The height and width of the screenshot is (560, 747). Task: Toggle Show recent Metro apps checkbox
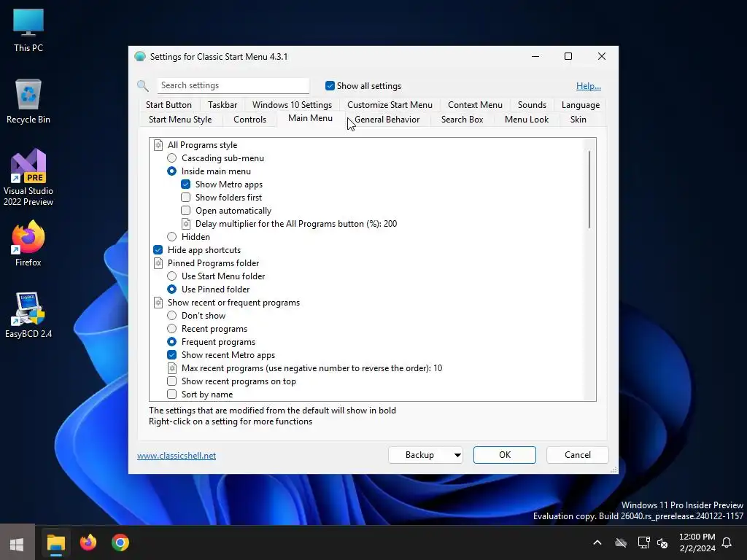click(x=171, y=355)
